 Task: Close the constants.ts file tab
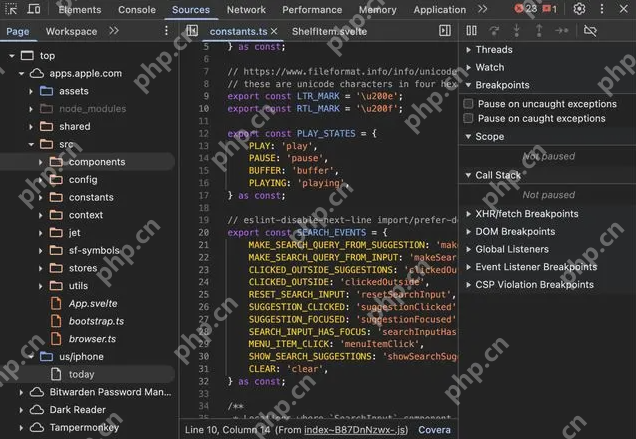pos(274,31)
